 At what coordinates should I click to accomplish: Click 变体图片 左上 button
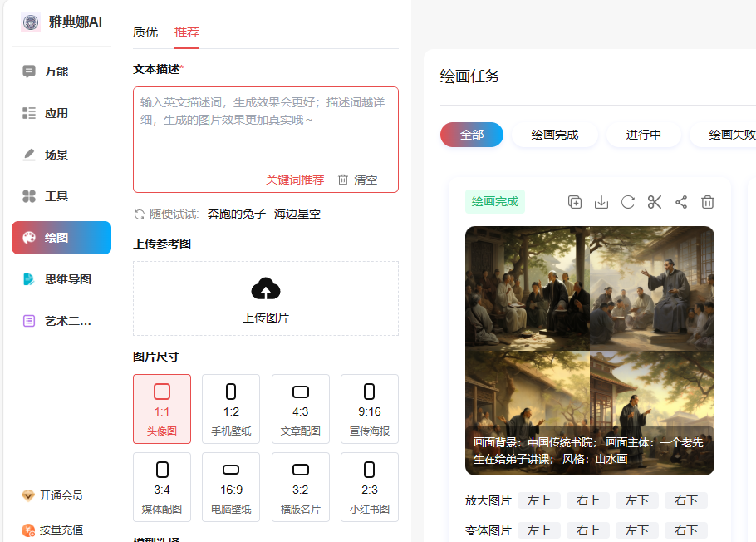(539, 530)
